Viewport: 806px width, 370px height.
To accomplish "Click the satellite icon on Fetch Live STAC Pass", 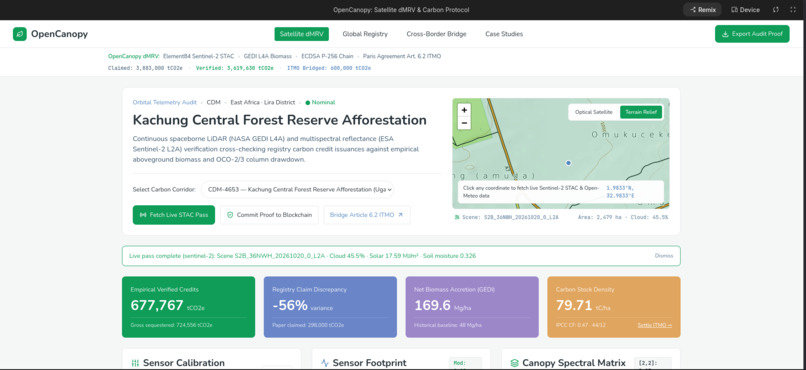I will (x=143, y=215).
